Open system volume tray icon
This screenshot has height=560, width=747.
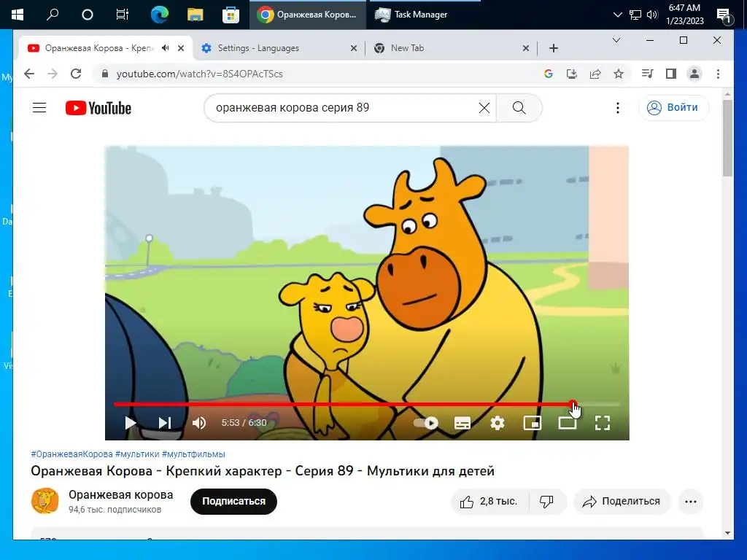(x=651, y=15)
